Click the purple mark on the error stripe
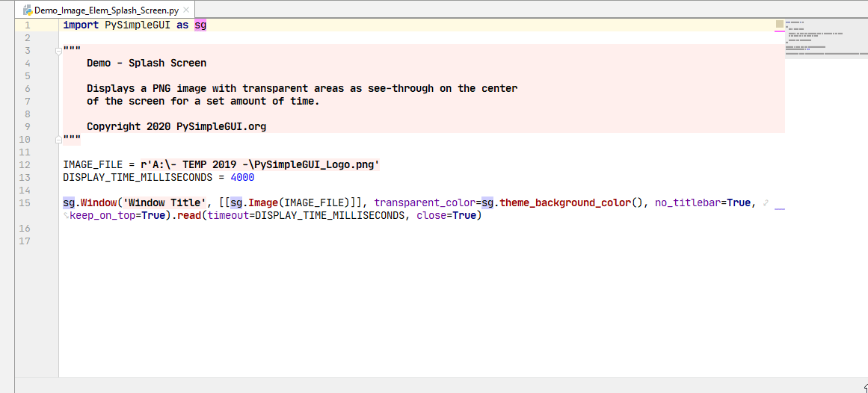The image size is (868, 393). pos(780,209)
